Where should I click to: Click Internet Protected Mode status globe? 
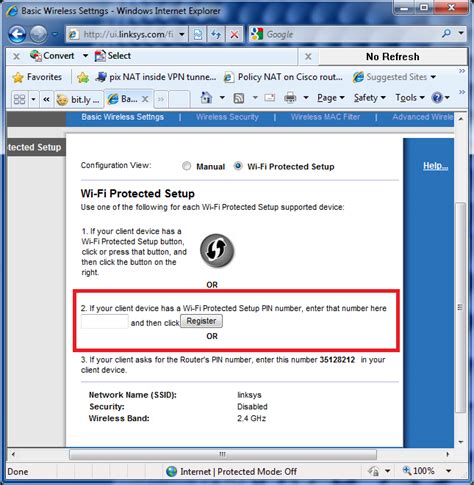pos(172,471)
